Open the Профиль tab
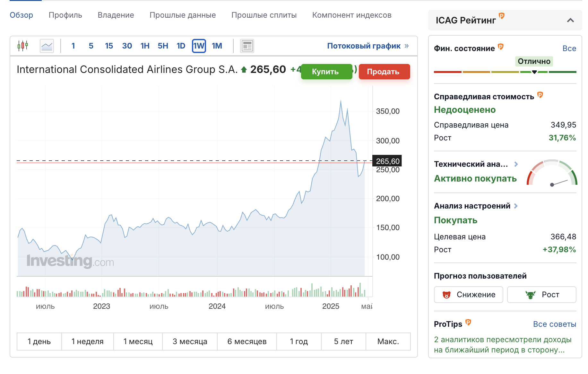 [65, 15]
